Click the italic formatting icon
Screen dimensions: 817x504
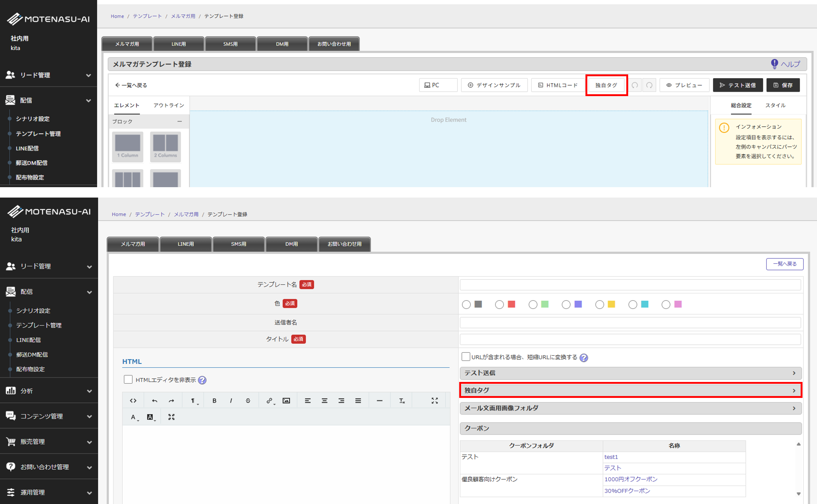pyautogui.click(x=231, y=401)
